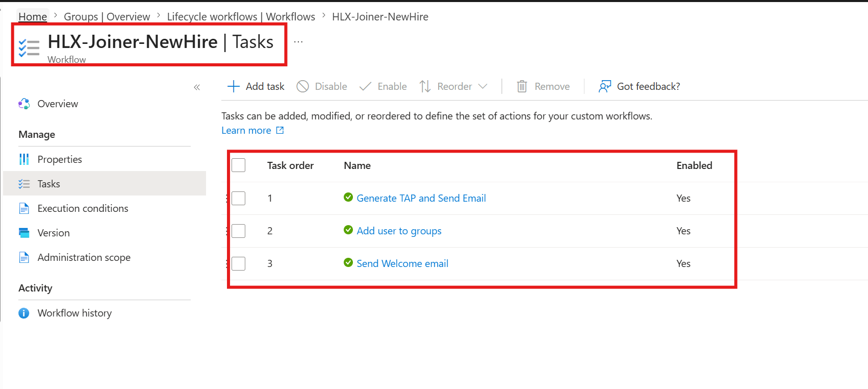This screenshot has width=868, height=389.
Task: Click the Overview menu icon
Action: 24,104
